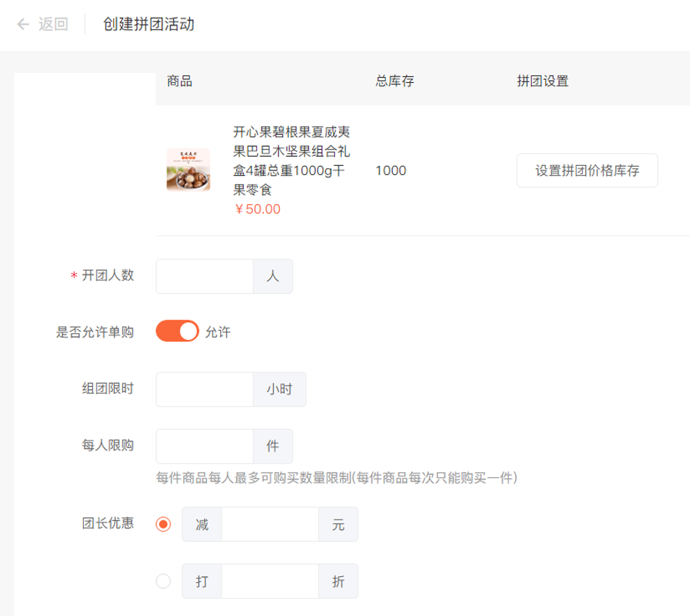This screenshot has width=690, height=616.
Task: Select the 打 折 discount radio button
Action: tap(163, 581)
